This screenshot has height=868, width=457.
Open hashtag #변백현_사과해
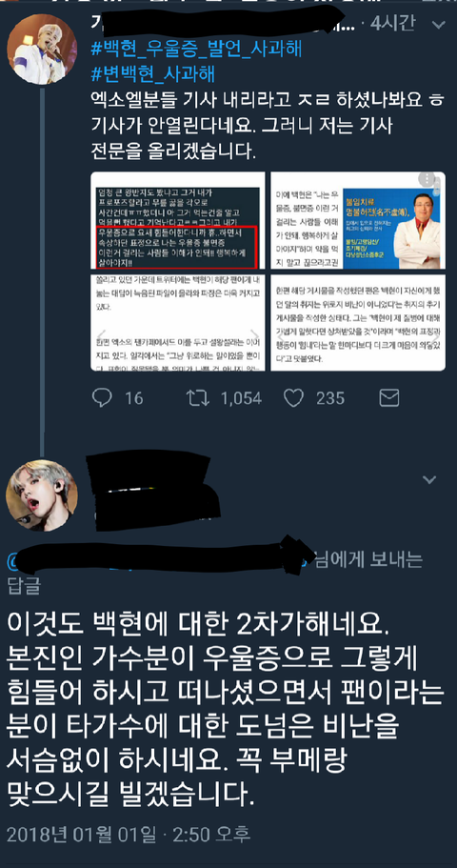(152, 73)
